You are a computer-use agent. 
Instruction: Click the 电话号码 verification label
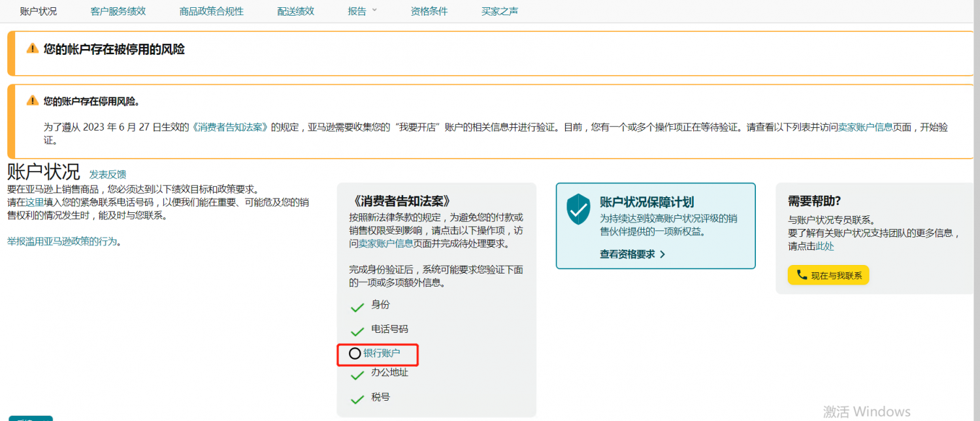pos(390,329)
